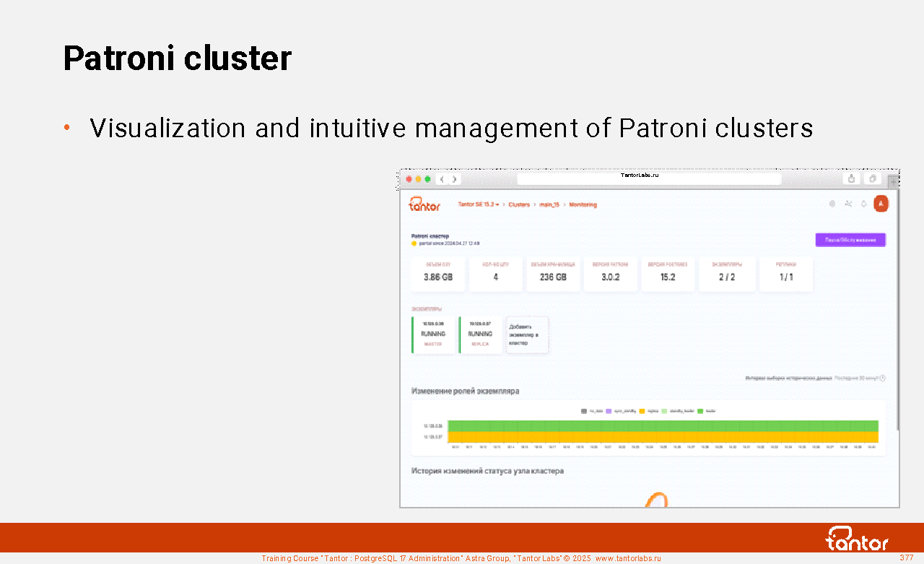Click the purple Pause/Maintenance button

coord(850,240)
